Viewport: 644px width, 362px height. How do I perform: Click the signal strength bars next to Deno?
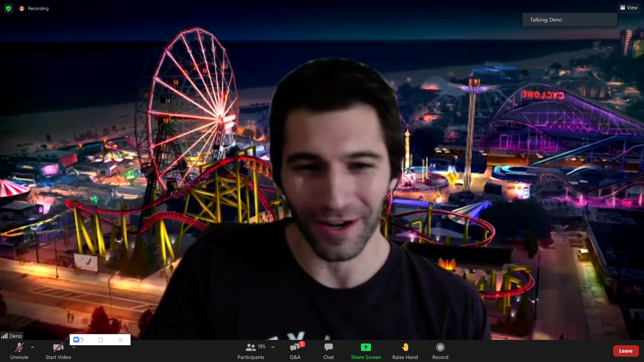tap(4, 336)
